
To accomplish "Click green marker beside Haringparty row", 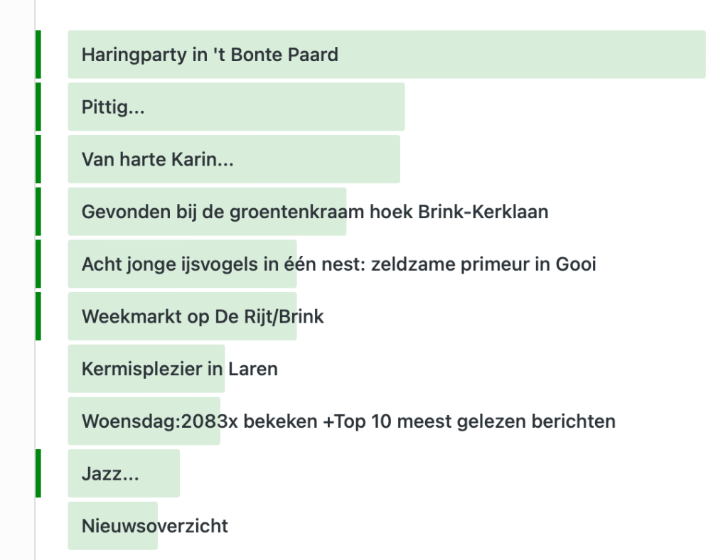I will (x=38, y=55).
